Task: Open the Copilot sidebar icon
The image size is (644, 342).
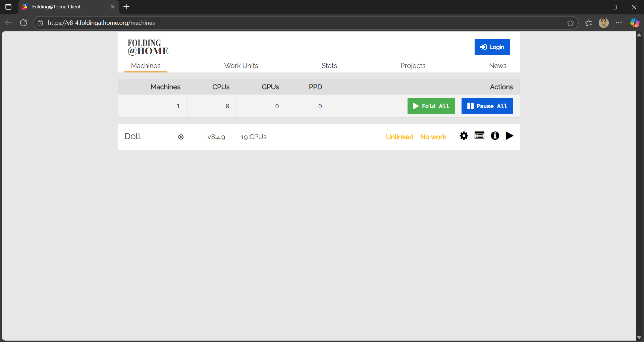Action: [635, 23]
